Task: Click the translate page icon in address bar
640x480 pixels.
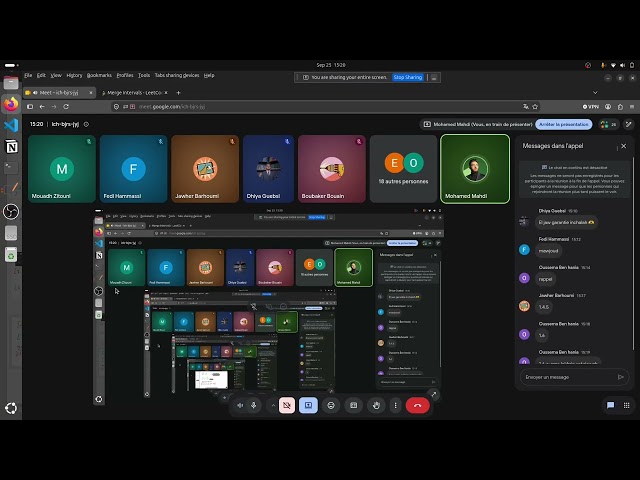Action: (x=526, y=107)
